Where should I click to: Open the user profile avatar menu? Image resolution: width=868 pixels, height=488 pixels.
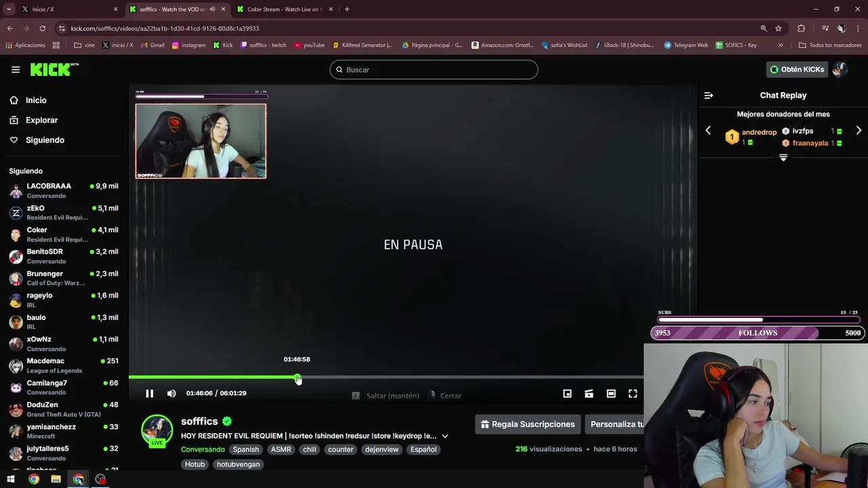[840, 69]
